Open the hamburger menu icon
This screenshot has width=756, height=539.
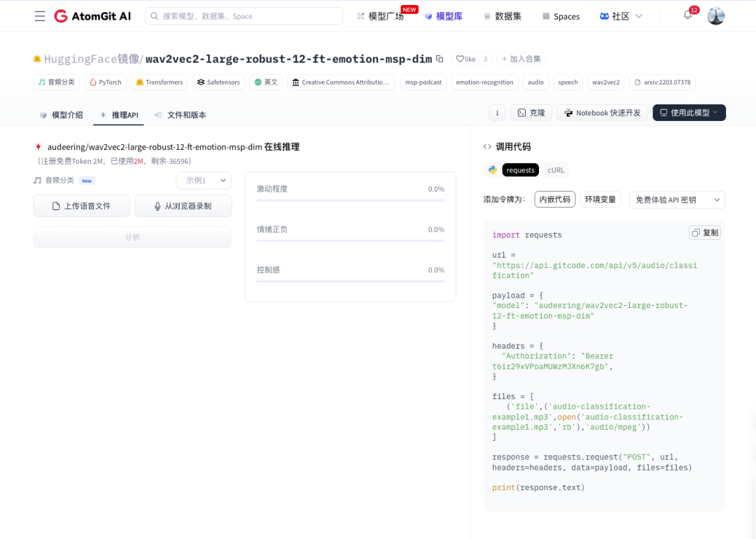[40, 16]
